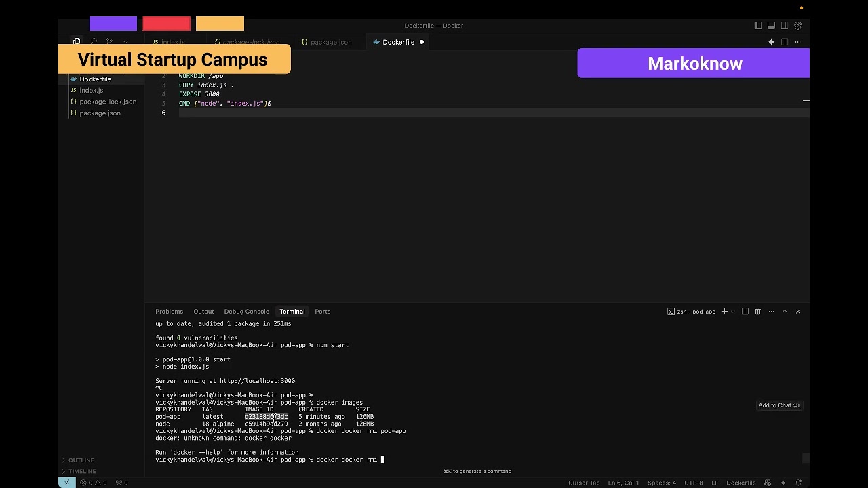The image size is (868, 488).
Task: Maximize the terminal panel with the up chevron
Action: pyautogui.click(x=785, y=312)
